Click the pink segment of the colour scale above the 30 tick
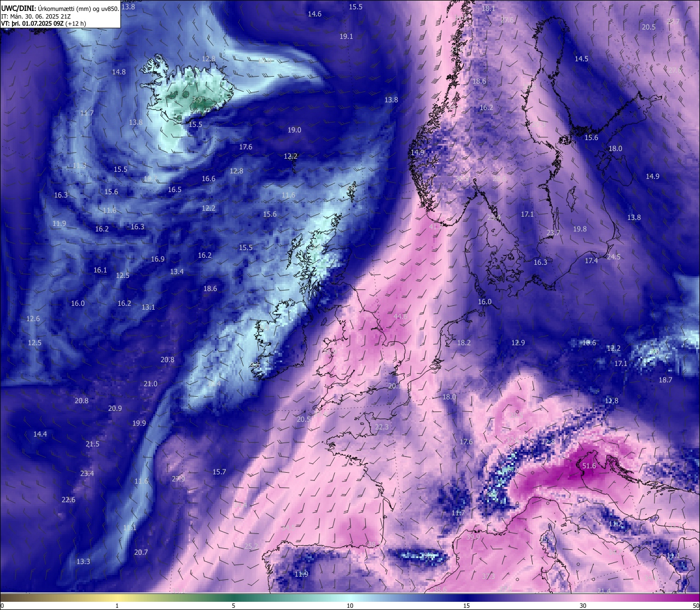 tap(583, 597)
